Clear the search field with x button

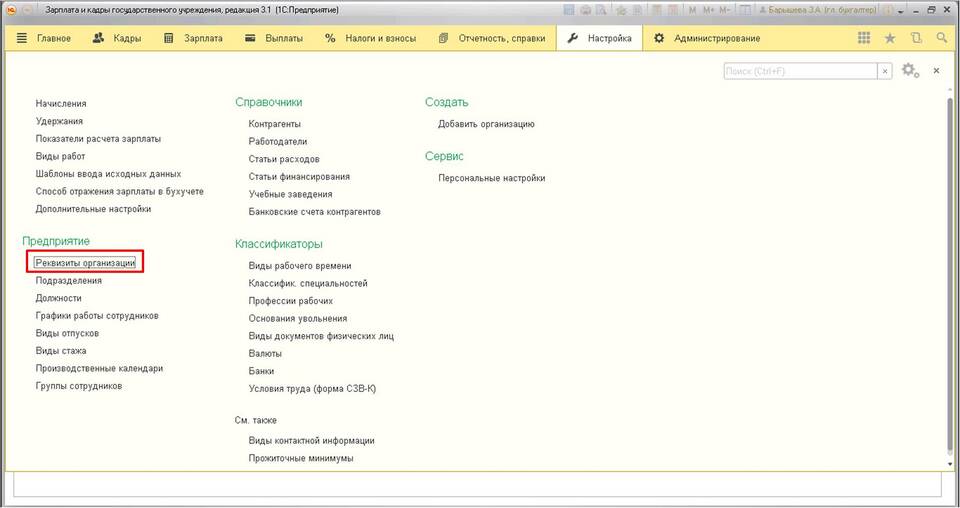(x=885, y=71)
